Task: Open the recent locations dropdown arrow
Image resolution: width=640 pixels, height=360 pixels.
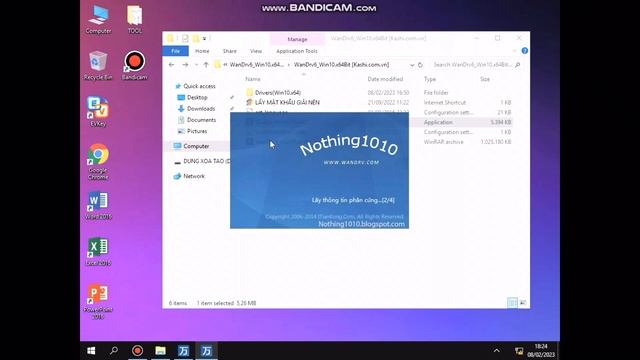Action: click(x=196, y=65)
